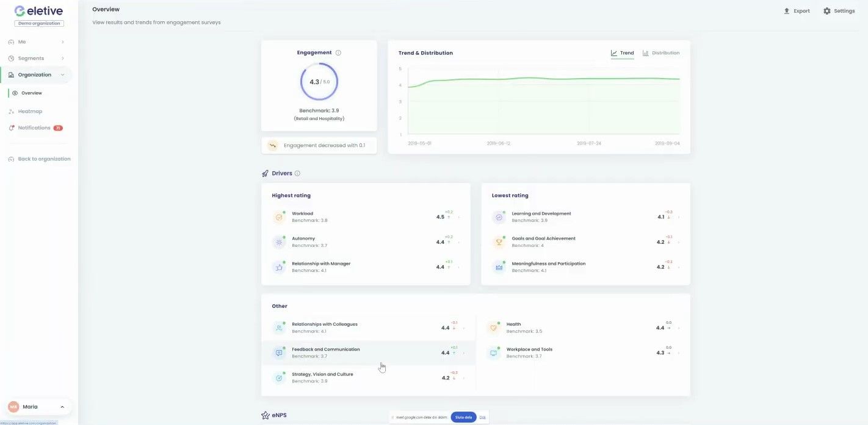
Task: Click the notifications count badge
Action: (x=58, y=128)
